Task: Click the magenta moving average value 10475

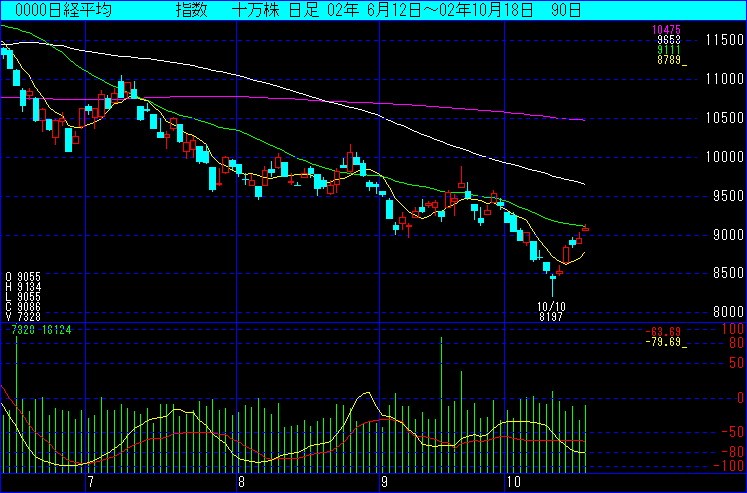Action: click(x=666, y=30)
